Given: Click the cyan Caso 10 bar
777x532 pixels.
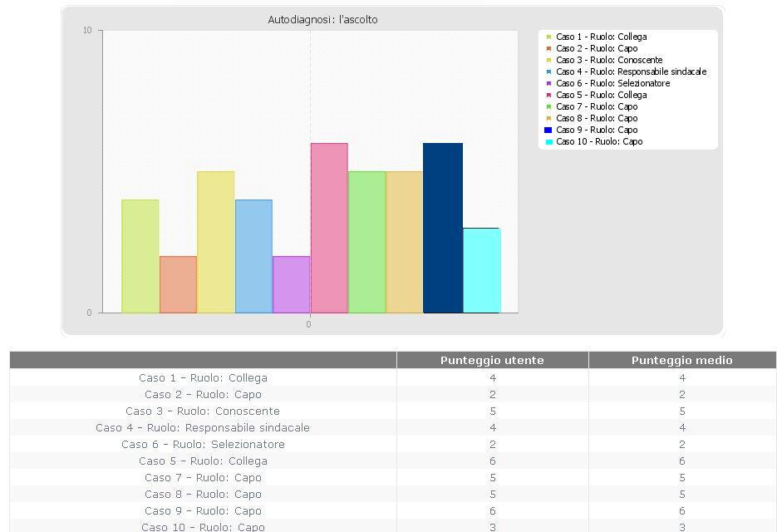Looking at the screenshot, I should [482, 270].
